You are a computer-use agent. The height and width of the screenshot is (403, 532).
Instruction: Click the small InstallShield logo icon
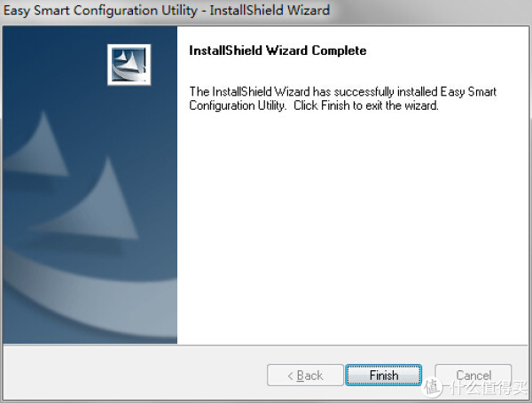coord(129,65)
